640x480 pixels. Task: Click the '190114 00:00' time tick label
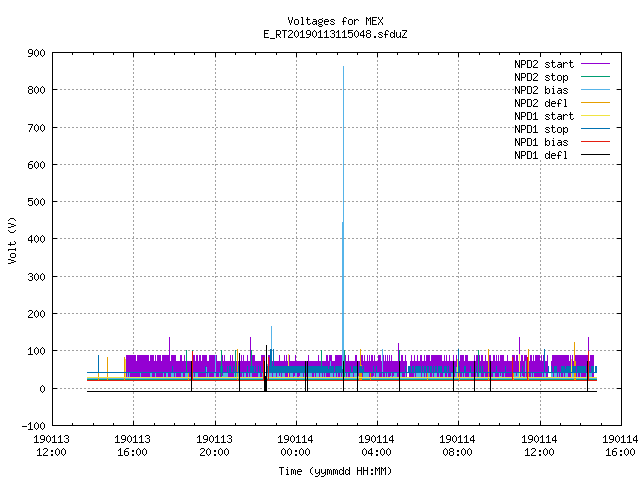pyautogui.click(x=296, y=446)
